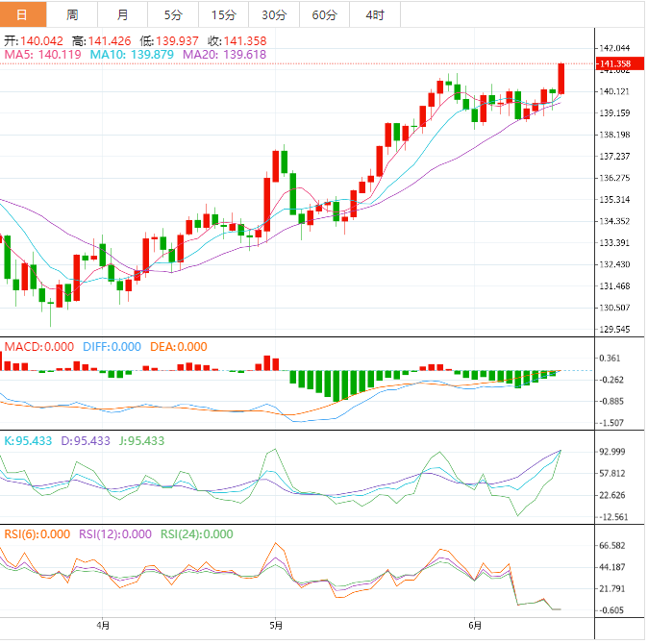Click the RSI(24) indicator label
Image resolution: width=648 pixels, height=644 pixels.
(197, 534)
